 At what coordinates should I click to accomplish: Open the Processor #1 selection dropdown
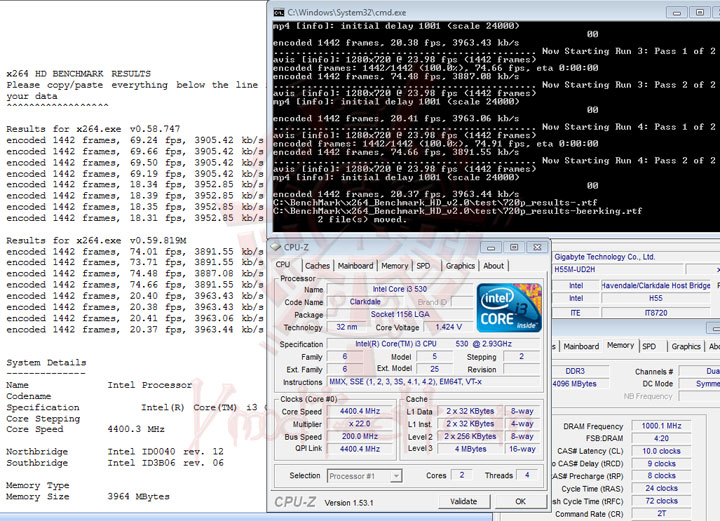pos(365,476)
